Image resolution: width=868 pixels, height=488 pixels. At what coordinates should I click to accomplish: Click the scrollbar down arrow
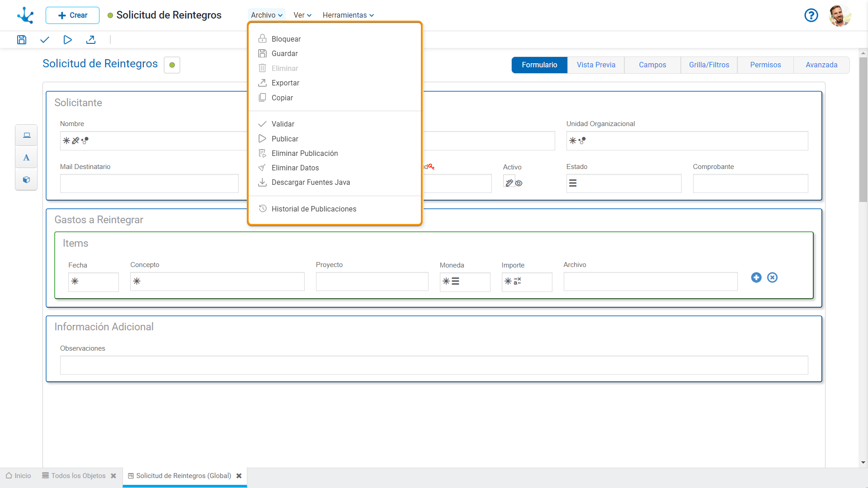[x=863, y=463]
